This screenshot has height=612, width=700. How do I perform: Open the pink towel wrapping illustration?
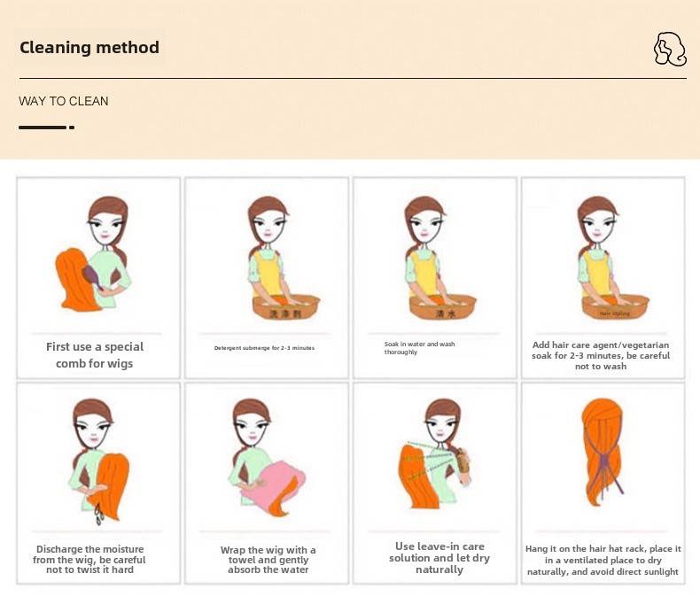(x=267, y=457)
